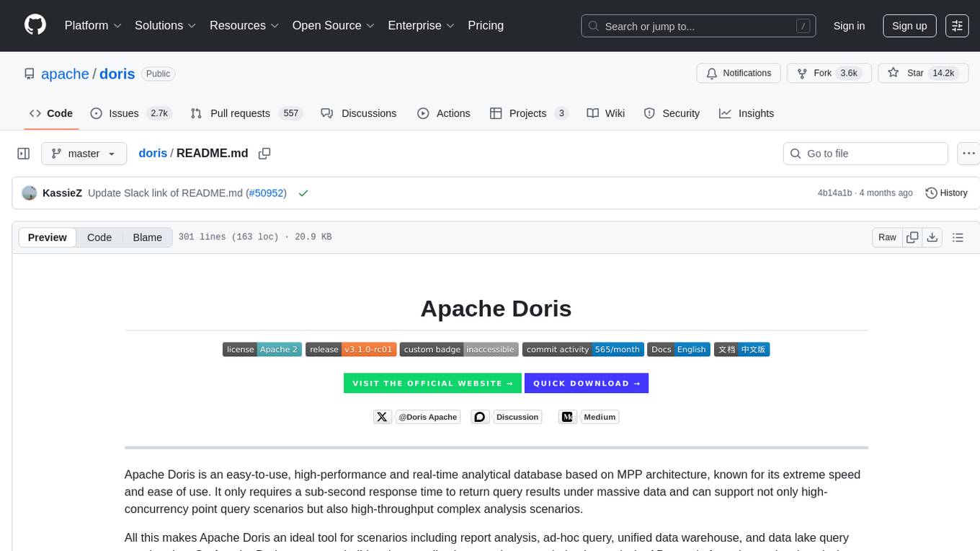Open the Actions tab
Image resolution: width=980 pixels, height=551 pixels.
point(444,113)
